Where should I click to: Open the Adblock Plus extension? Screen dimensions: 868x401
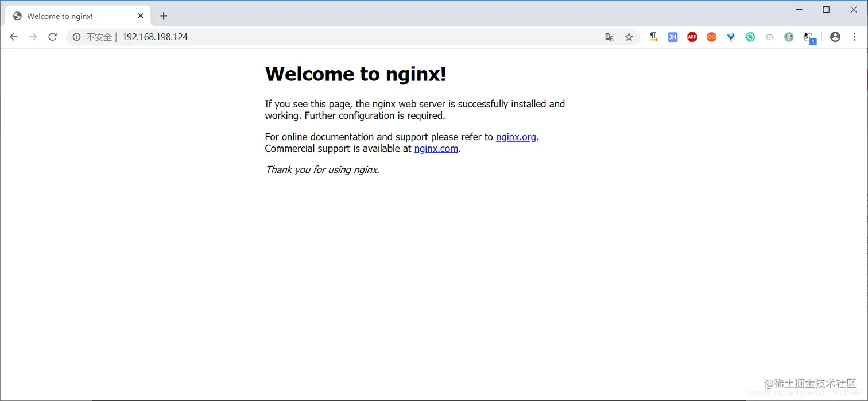(692, 37)
